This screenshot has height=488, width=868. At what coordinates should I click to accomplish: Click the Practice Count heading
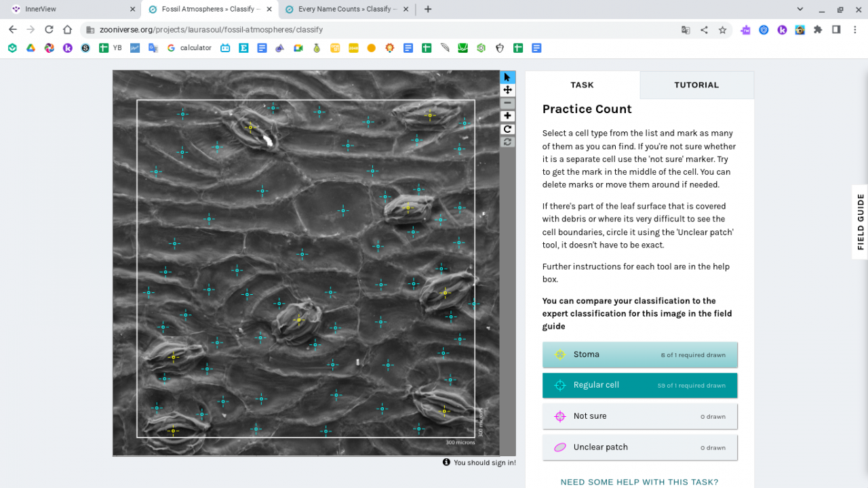(x=587, y=109)
